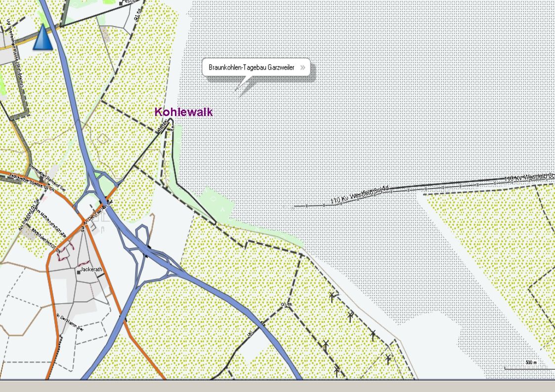
Task: Click the gray status bar below the map
Action: click(x=277, y=386)
